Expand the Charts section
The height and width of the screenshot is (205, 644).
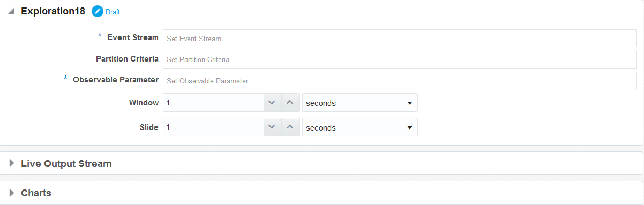point(12,193)
